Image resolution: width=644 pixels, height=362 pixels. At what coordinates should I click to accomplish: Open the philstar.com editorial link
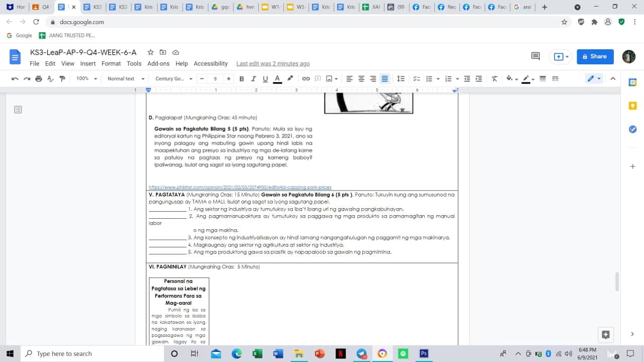click(240, 187)
